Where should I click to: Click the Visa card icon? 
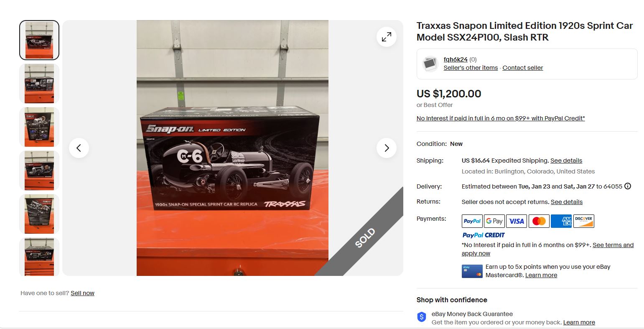point(517,221)
